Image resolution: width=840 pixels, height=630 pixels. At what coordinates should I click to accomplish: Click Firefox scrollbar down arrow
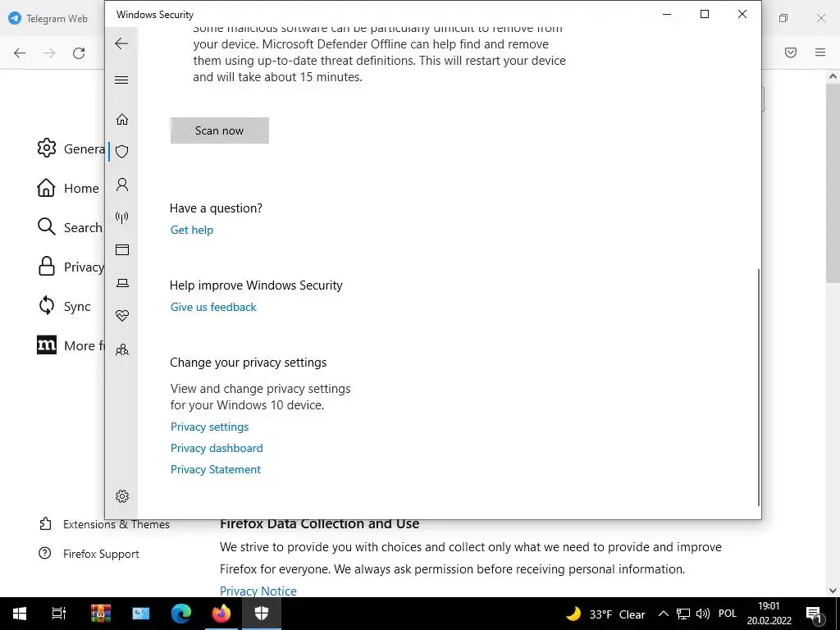833,591
